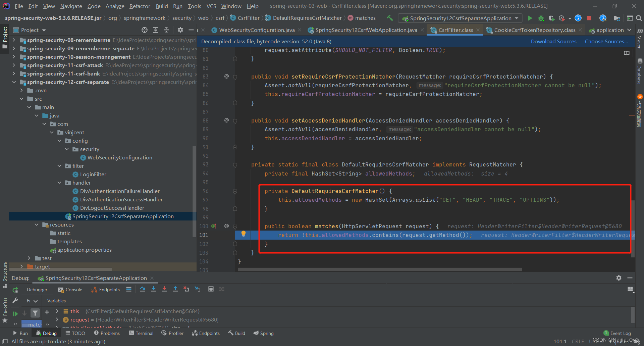Click New Watch plus icon
644x346 pixels.
pyautogui.click(x=47, y=312)
